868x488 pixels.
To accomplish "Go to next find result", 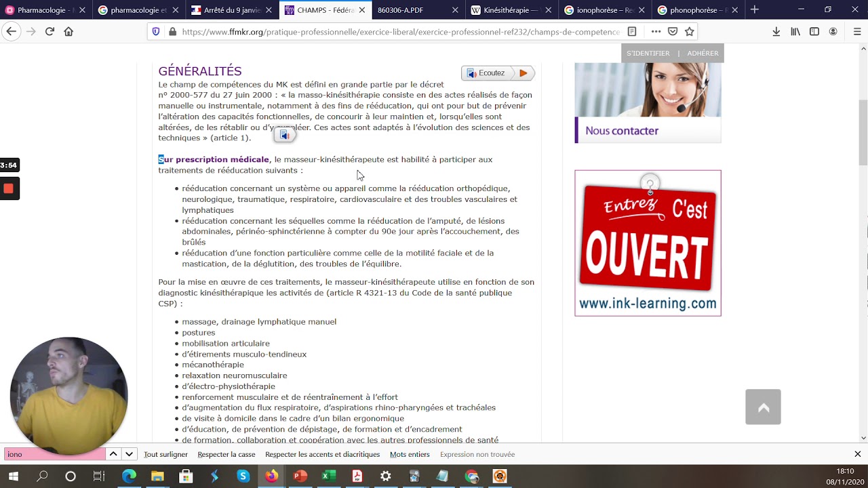I will pos(129,454).
